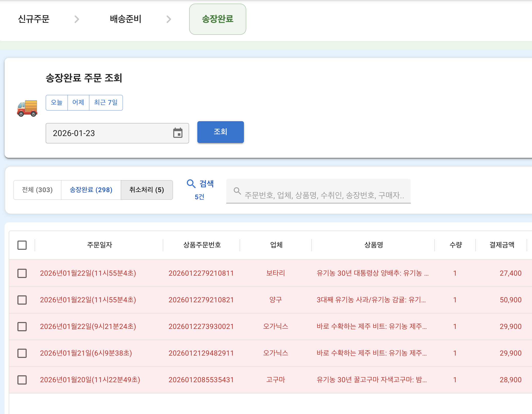Click the 어제 quick date button

tap(78, 102)
